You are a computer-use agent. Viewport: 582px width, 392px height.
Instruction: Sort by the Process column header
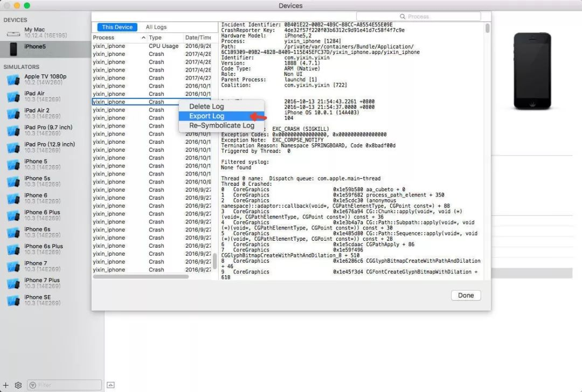point(119,38)
